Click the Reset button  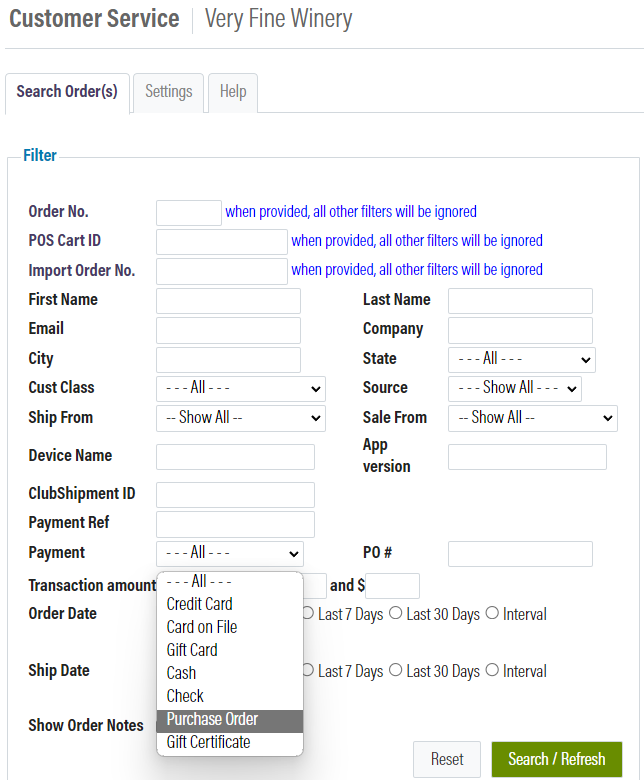coord(447,760)
